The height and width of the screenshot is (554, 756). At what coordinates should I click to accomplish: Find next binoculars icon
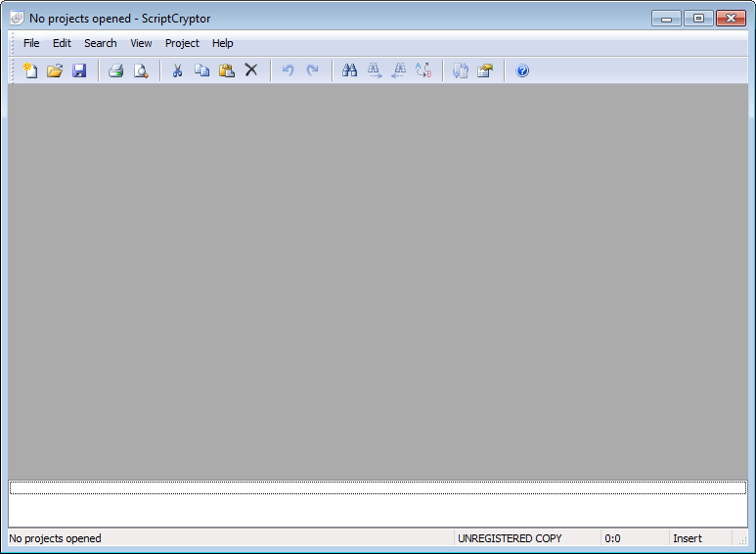click(x=375, y=70)
